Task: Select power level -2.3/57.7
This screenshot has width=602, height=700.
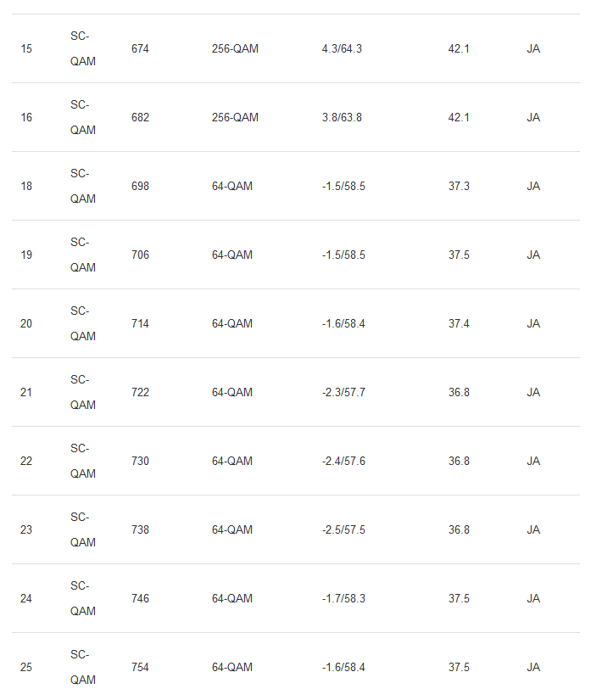Action: (343, 392)
